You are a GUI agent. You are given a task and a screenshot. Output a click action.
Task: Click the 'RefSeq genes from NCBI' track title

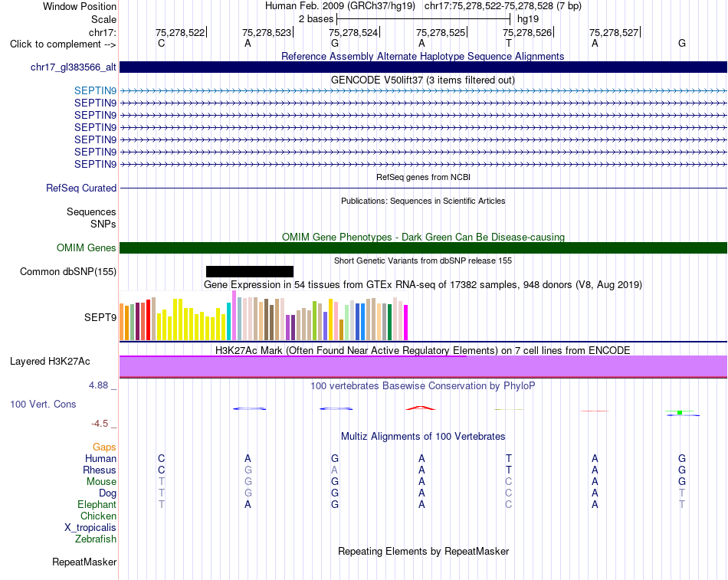pyautogui.click(x=424, y=177)
